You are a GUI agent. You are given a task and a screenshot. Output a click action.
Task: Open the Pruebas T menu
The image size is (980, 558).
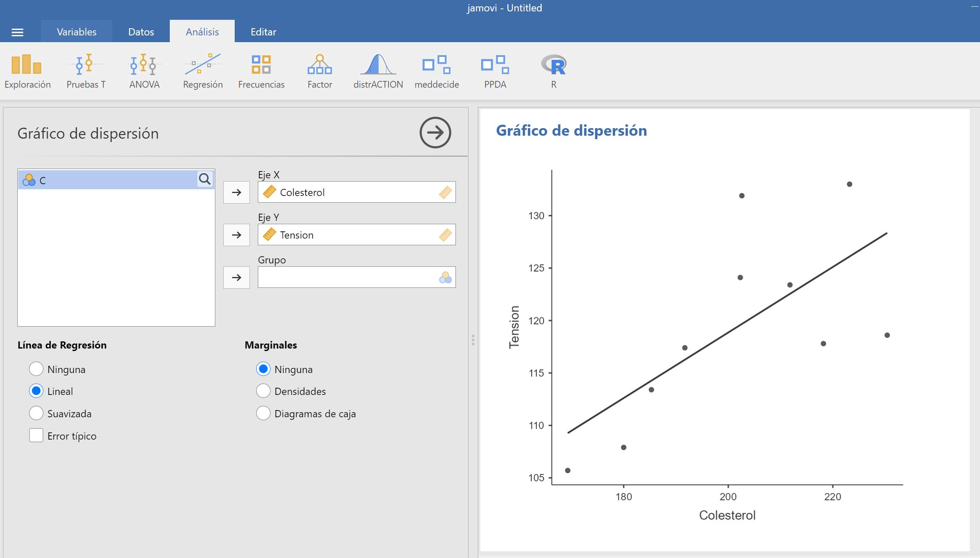click(x=86, y=71)
